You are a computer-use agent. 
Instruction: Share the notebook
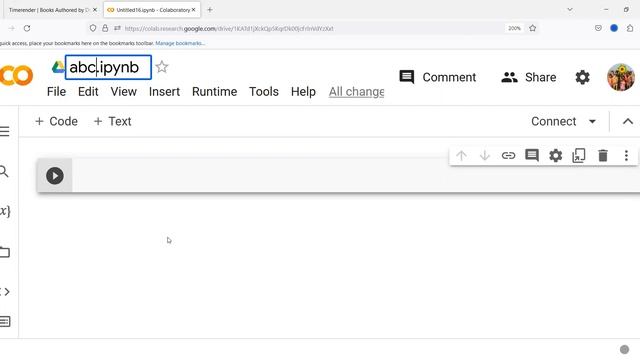pyautogui.click(x=529, y=77)
